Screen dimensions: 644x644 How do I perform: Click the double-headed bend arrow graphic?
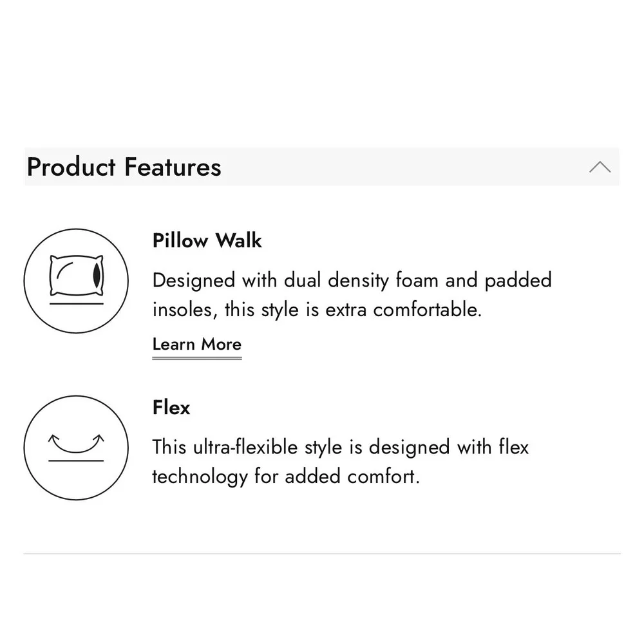76,444
